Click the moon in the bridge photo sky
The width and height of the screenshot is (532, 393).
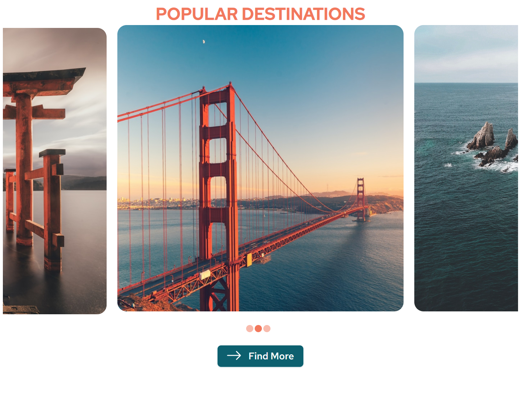pyautogui.click(x=204, y=42)
